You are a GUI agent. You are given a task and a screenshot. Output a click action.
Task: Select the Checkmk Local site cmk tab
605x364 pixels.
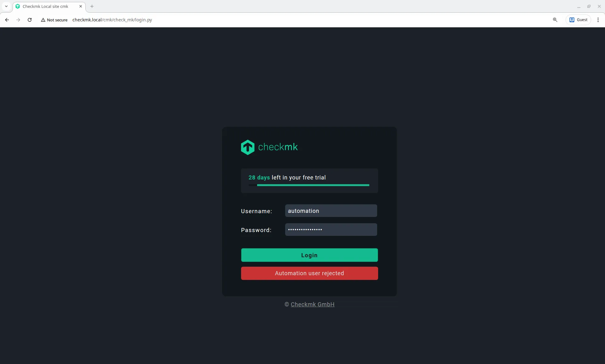[x=46, y=6]
